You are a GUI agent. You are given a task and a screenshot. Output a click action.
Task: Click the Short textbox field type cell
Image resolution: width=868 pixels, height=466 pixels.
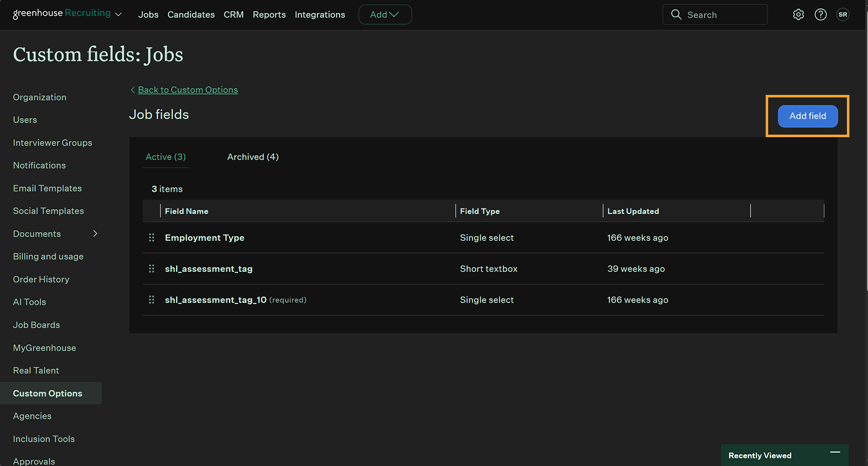[x=489, y=269]
